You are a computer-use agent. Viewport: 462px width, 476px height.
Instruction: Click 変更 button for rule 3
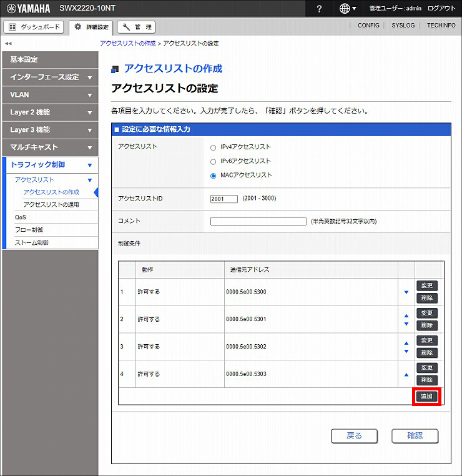point(427,340)
